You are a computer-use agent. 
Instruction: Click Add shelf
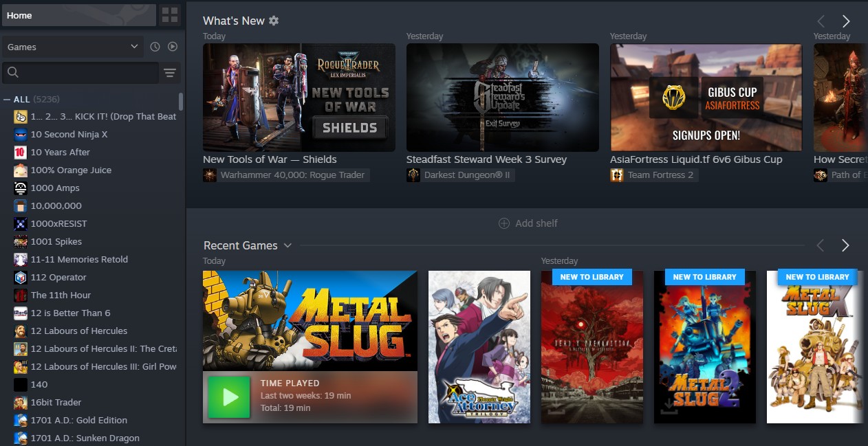pyautogui.click(x=528, y=223)
